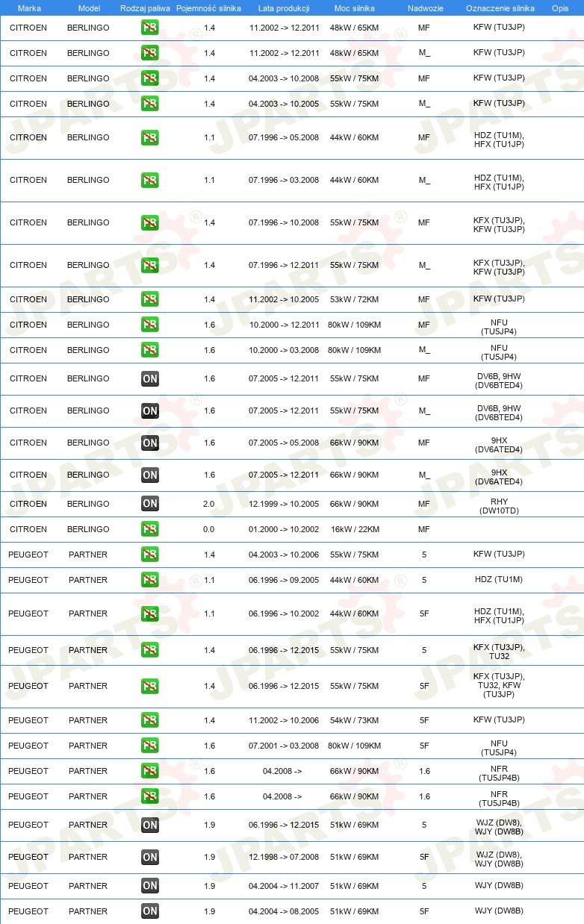Click petrol icon in Partner 06.1996 -> 09.2005 row

tap(150, 580)
